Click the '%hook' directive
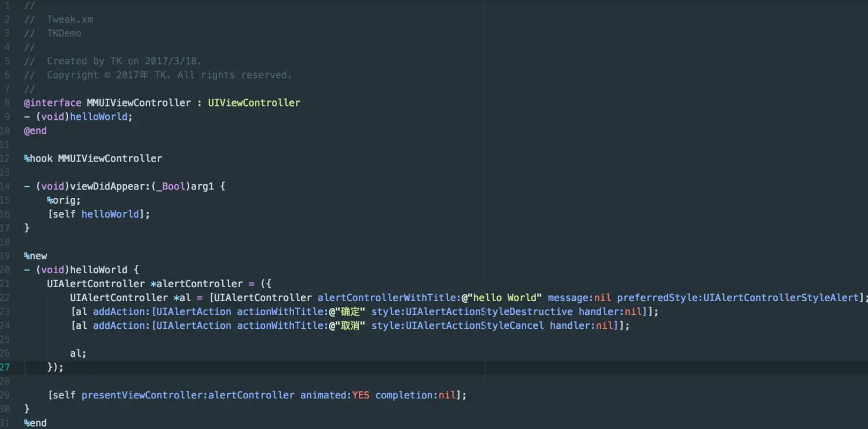Screen dimensions: 868x429 coord(38,158)
